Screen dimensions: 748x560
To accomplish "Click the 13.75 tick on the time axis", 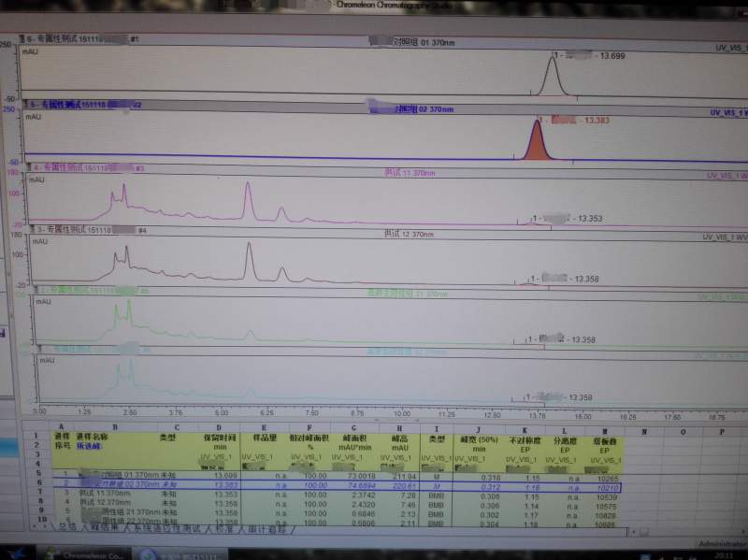I will [537, 415].
